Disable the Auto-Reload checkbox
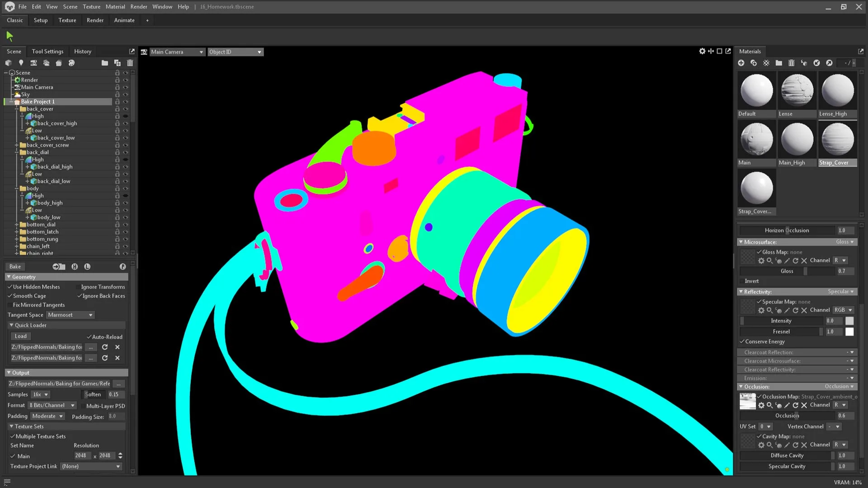868x488 pixels. (89, 337)
